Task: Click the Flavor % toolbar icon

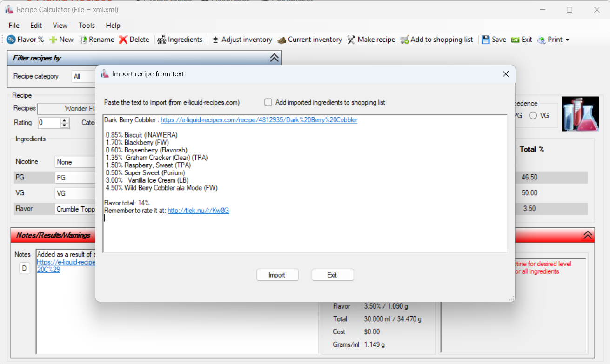Action: click(11, 40)
